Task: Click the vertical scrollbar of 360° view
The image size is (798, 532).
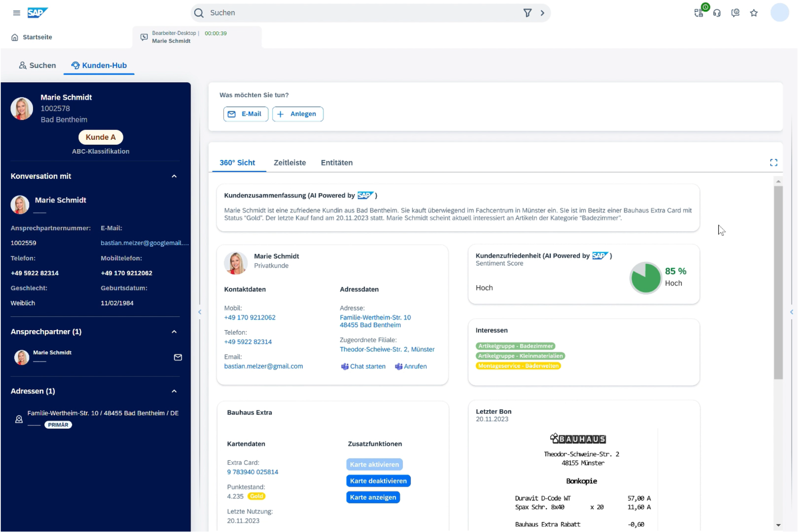Action: 778,282
